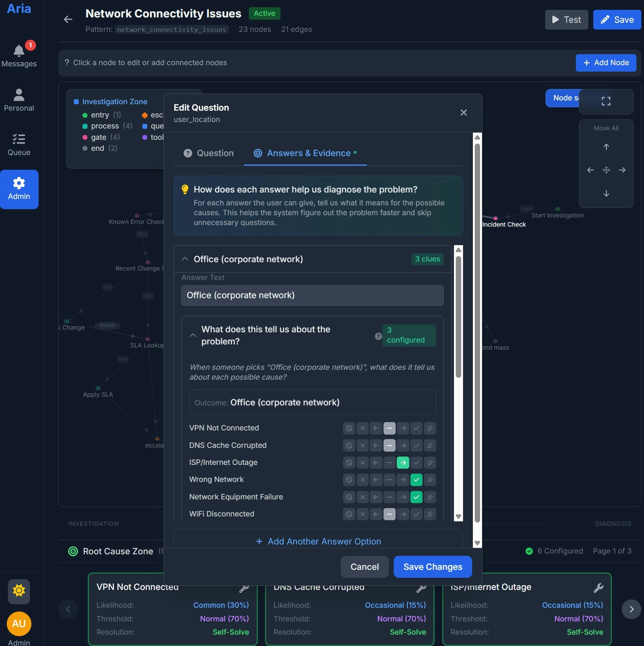The width and height of the screenshot is (644, 646).
Task: Click the Save Changes button
Action: pyautogui.click(x=432, y=566)
